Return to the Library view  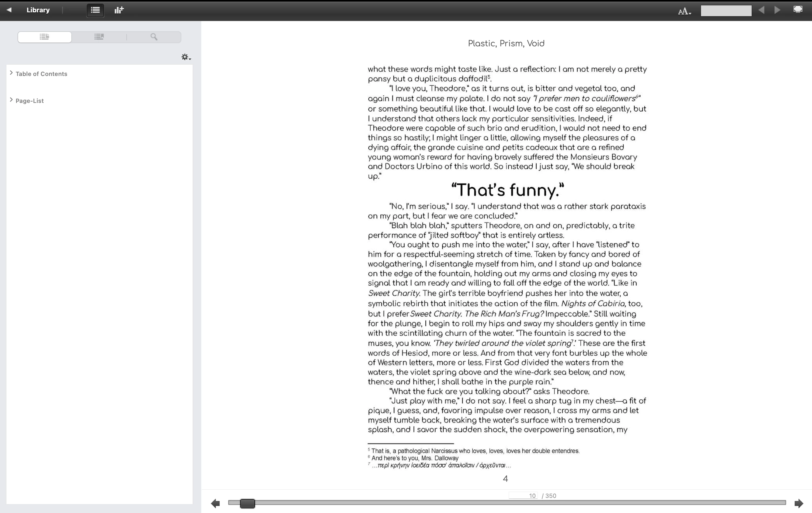point(38,10)
